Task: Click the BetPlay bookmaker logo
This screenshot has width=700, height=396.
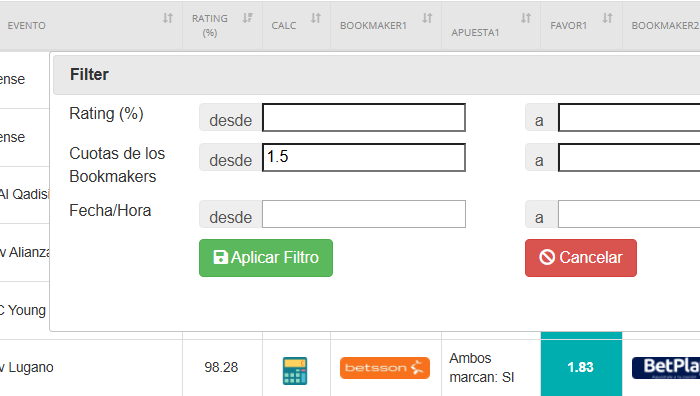Action: click(666, 368)
